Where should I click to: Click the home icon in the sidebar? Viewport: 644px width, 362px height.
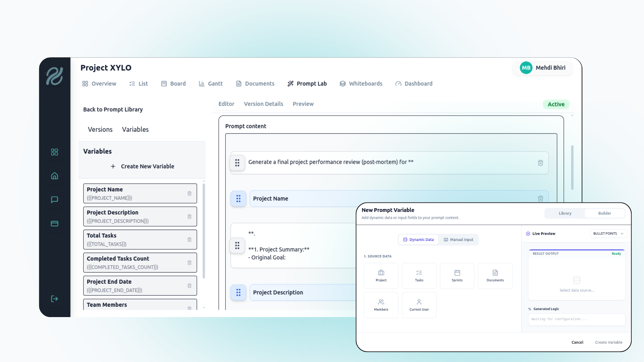point(54,176)
